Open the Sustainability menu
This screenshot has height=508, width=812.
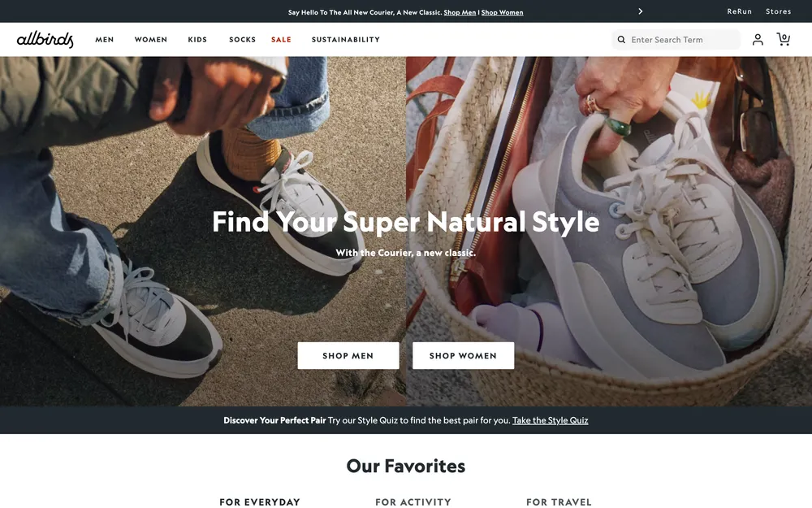point(346,39)
